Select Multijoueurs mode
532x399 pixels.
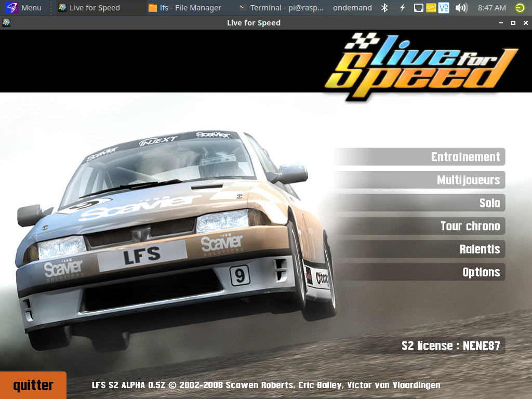pos(420,180)
